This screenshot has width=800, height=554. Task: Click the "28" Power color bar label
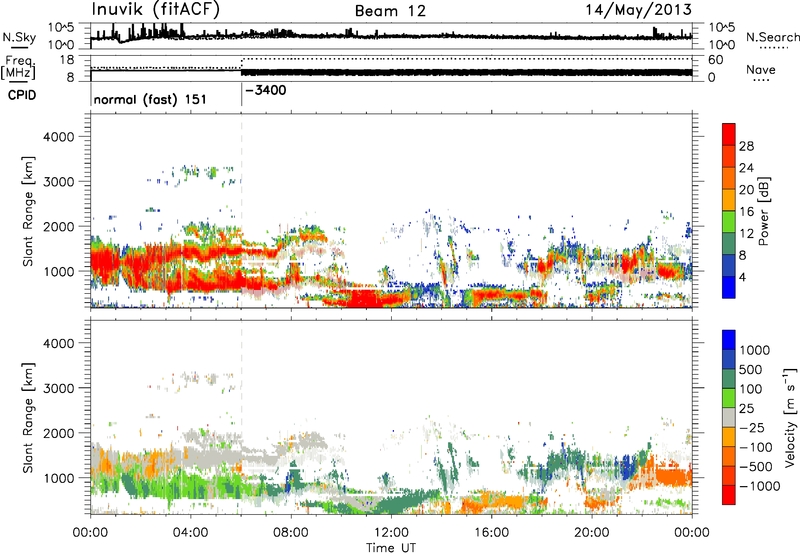tap(746, 146)
